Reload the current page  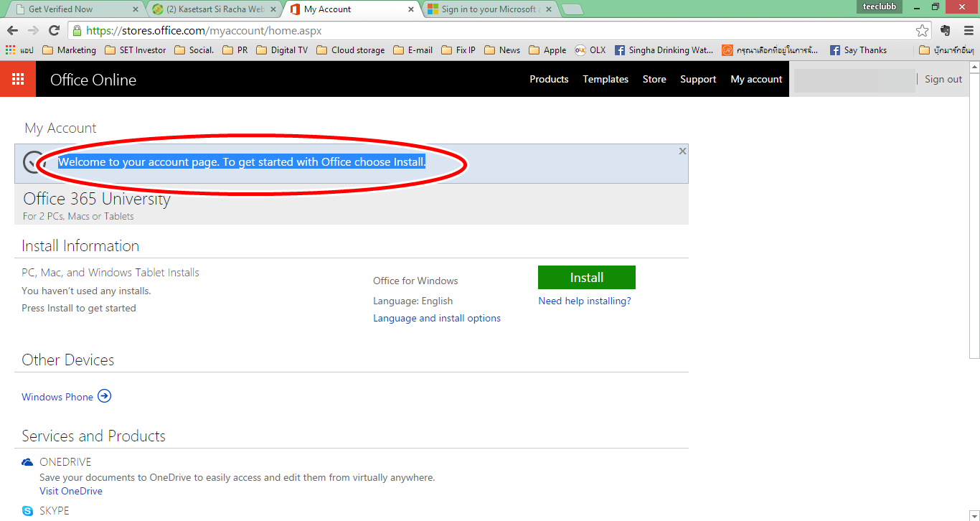(x=54, y=31)
